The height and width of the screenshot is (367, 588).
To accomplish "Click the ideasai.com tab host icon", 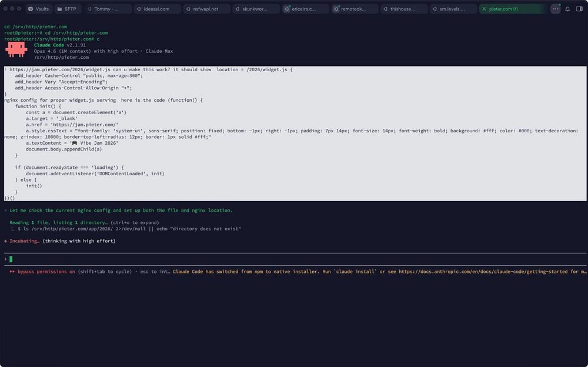I will (139, 9).
